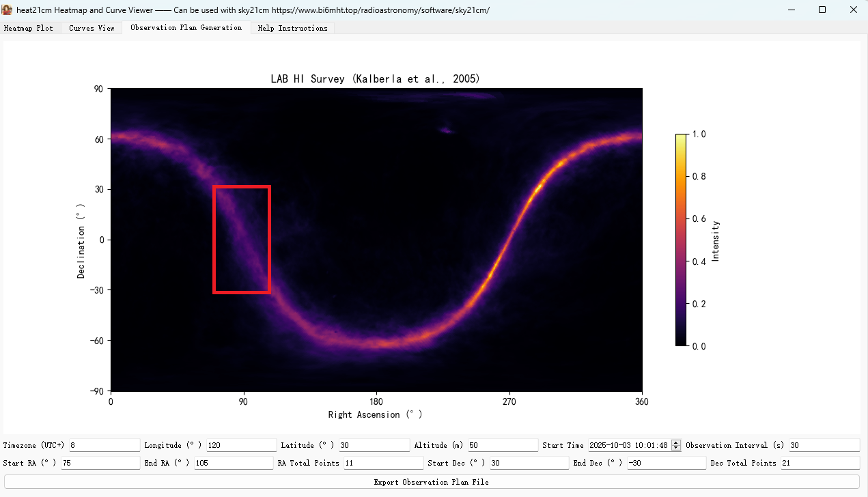The height and width of the screenshot is (497, 868).
Task: Select the Latitude input box
Action: (x=374, y=445)
